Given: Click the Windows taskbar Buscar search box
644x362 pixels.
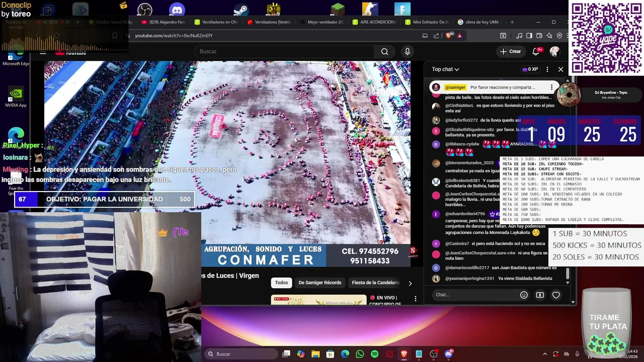Looking at the screenshot, I should [240, 354].
